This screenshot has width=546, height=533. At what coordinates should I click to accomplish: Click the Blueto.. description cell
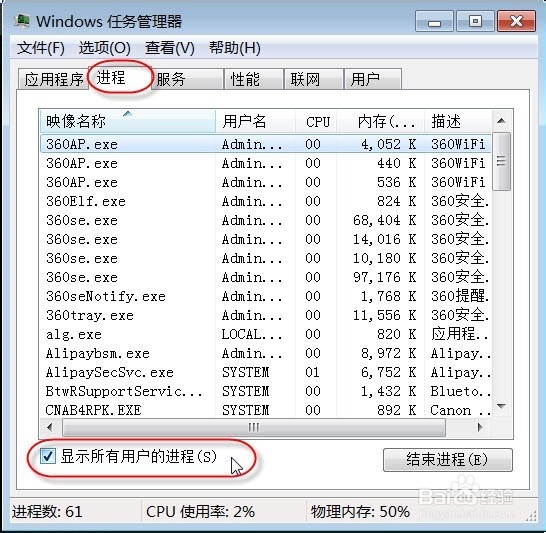(460, 391)
